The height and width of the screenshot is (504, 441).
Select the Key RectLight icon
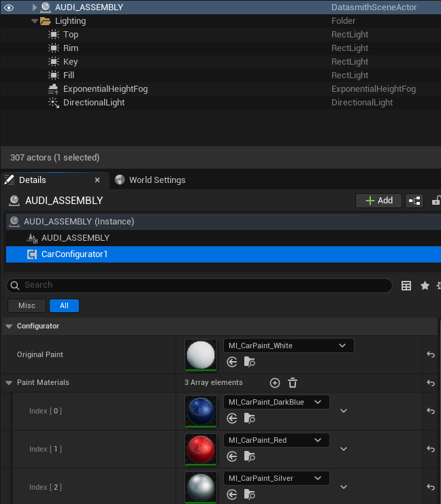click(53, 61)
